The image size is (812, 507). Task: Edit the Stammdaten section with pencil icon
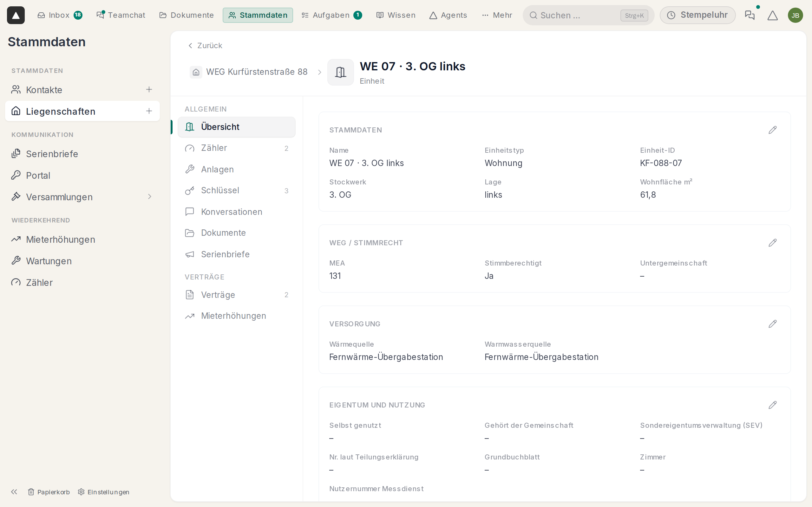[772, 130]
